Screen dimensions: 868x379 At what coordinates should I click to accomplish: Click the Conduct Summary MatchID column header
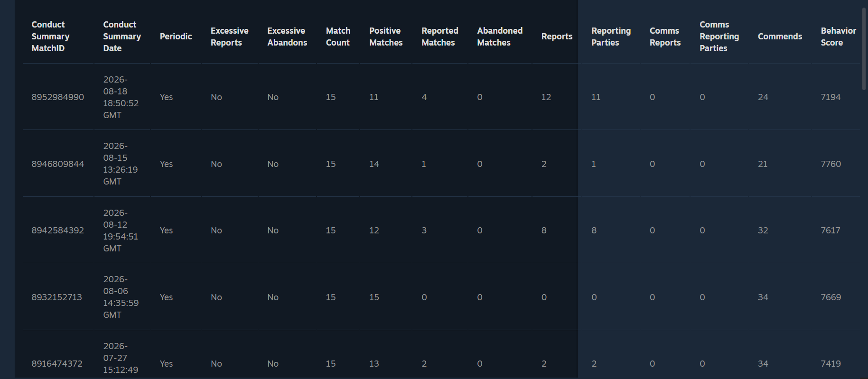coord(50,36)
